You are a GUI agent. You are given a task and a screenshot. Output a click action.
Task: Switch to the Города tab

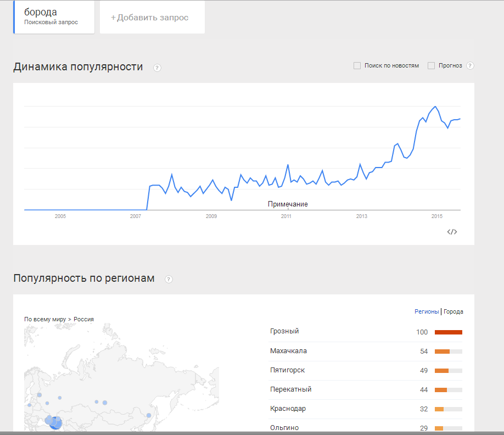453,311
